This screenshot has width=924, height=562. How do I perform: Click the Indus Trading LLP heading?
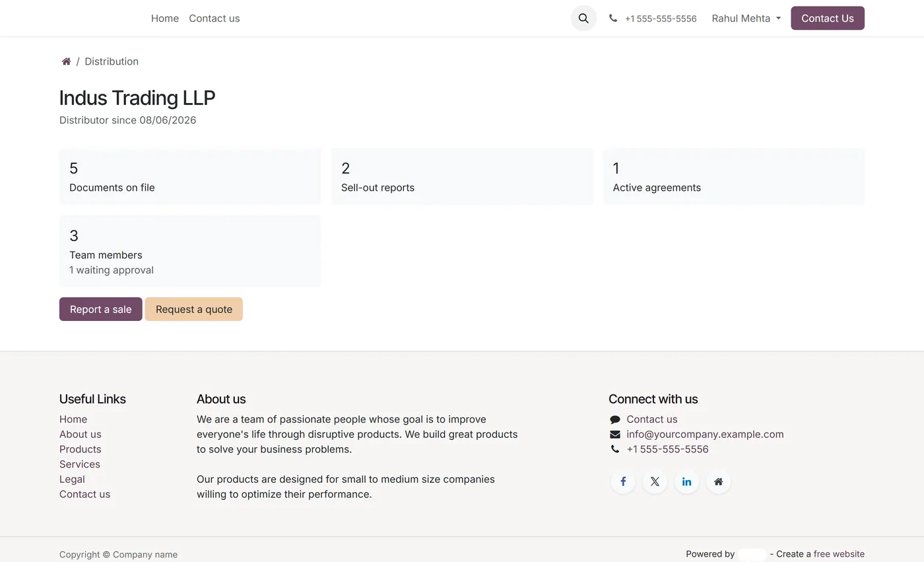point(137,98)
